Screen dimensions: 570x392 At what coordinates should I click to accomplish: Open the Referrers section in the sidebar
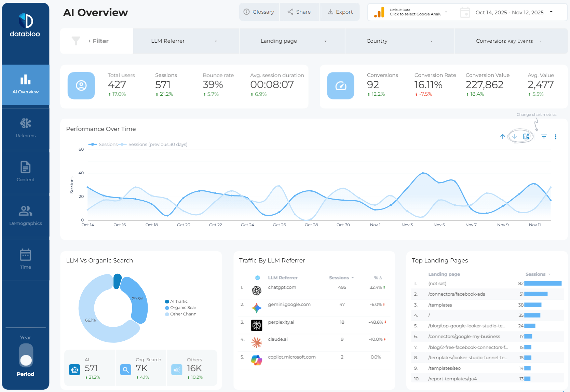[25, 128]
